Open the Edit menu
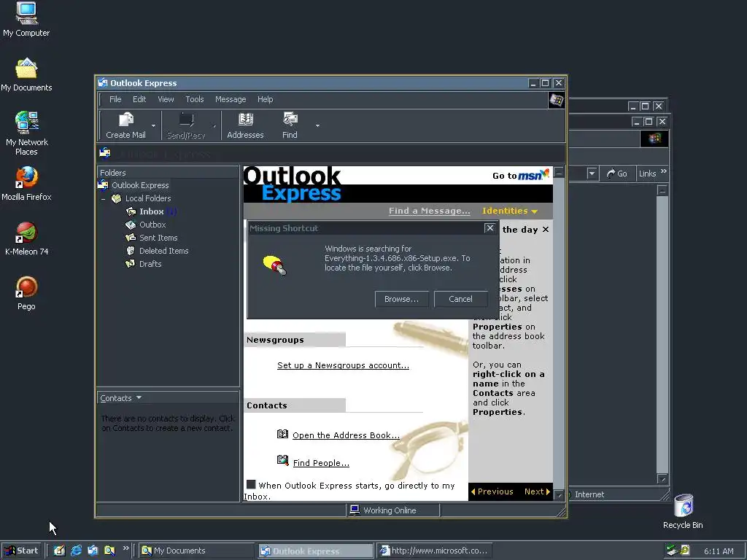The width and height of the screenshot is (747, 560). coord(139,99)
